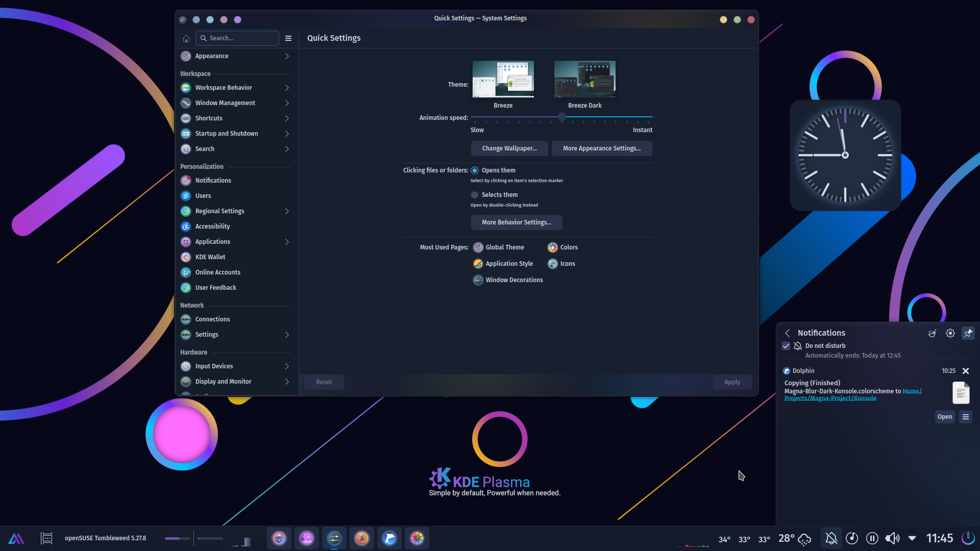Image resolution: width=980 pixels, height=551 pixels.
Task: Open Global Theme most-used page
Action: pyautogui.click(x=499, y=247)
